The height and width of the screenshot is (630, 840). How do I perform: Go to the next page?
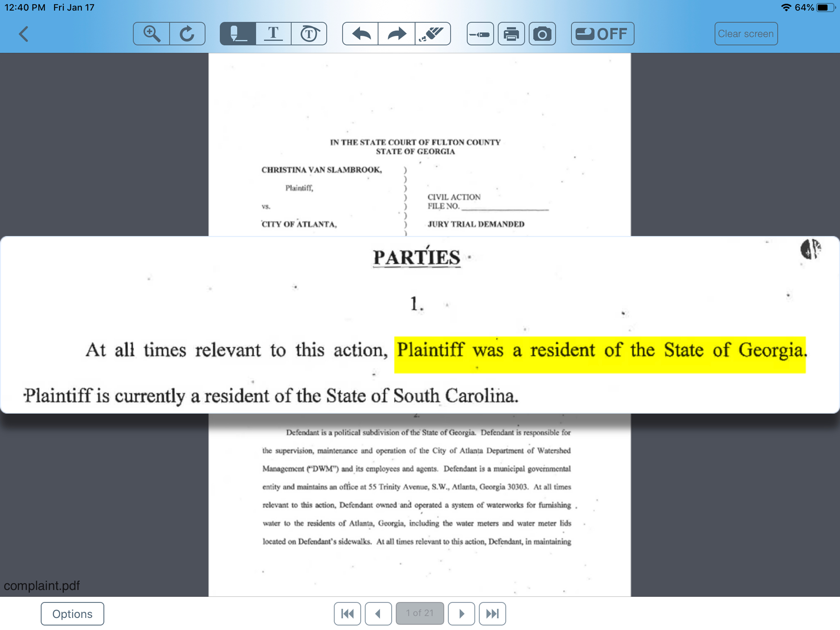(462, 614)
